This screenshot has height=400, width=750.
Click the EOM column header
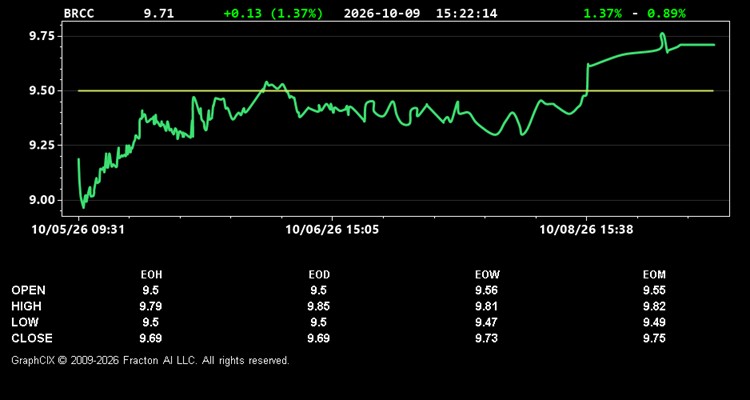654,275
